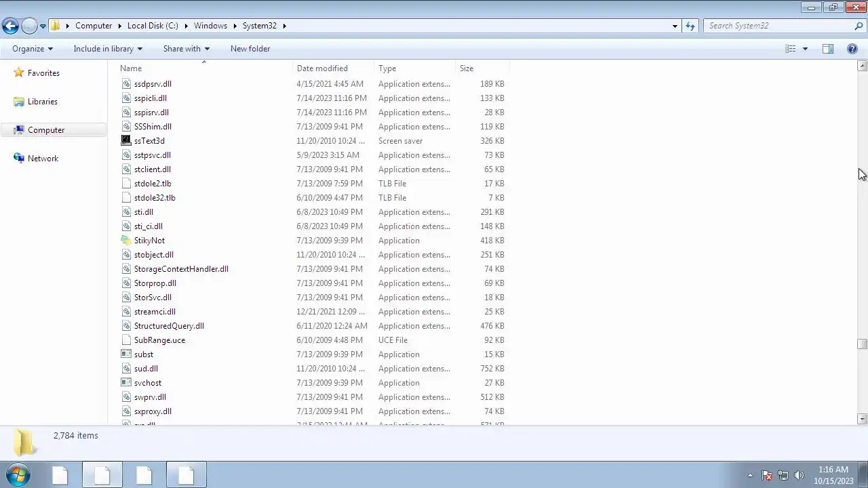Click the volume speaker tray icon
This screenshot has height=488, width=868.
[x=799, y=475]
